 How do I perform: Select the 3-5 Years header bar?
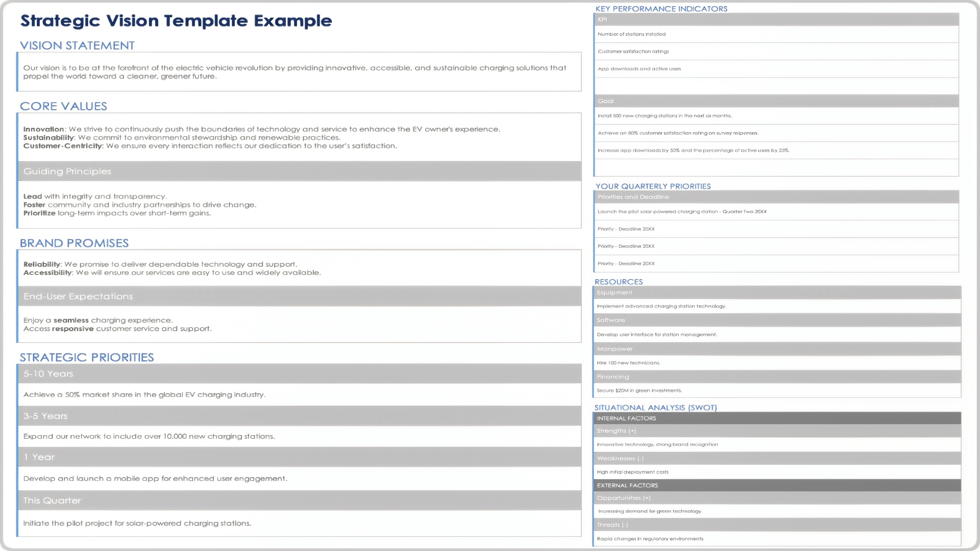300,416
